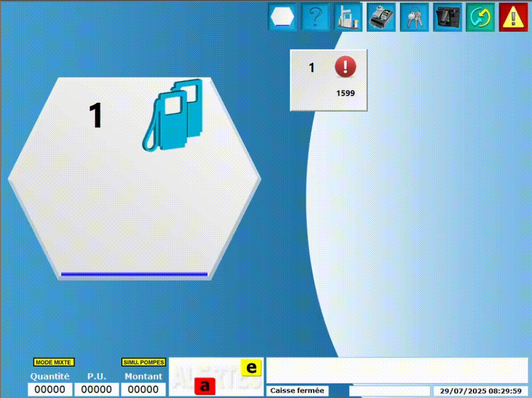Image resolution: width=532 pixels, height=398 pixels.
Task: Open the fuel station view icon
Action: tap(348, 17)
